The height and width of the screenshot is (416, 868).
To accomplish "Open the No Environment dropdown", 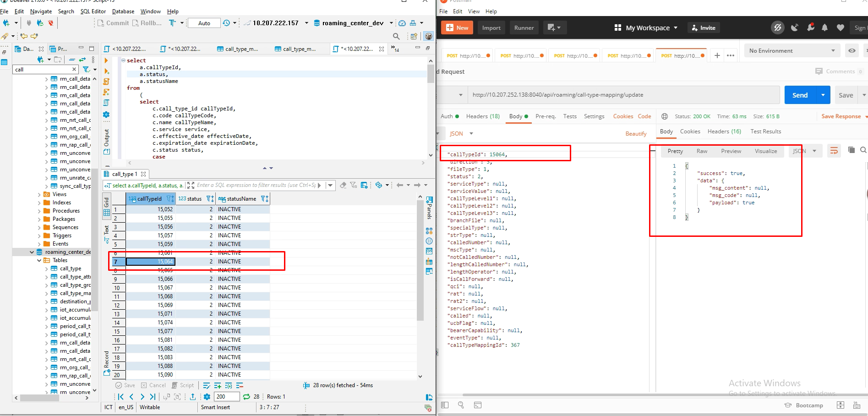I will click(x=792, y=51).
